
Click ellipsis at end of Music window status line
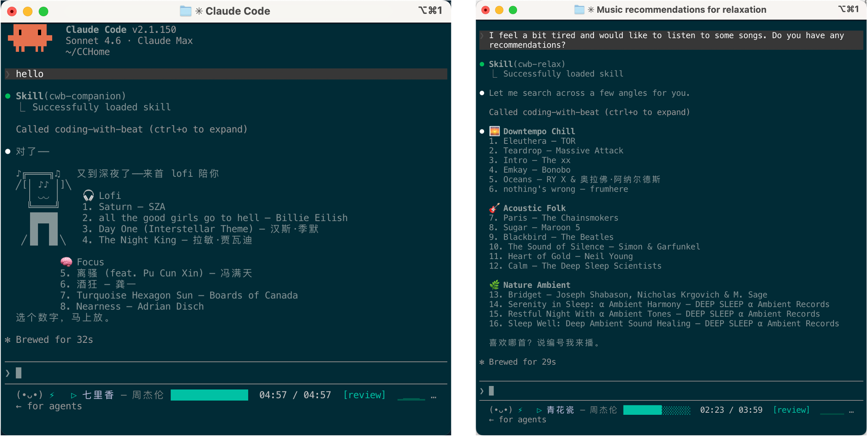click(851, 411)
